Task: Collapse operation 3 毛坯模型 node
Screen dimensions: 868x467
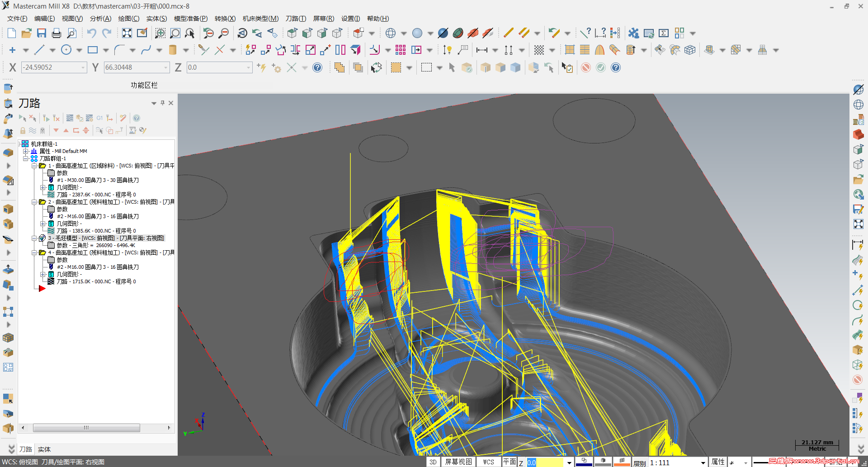Action: [x=34, y=238]
